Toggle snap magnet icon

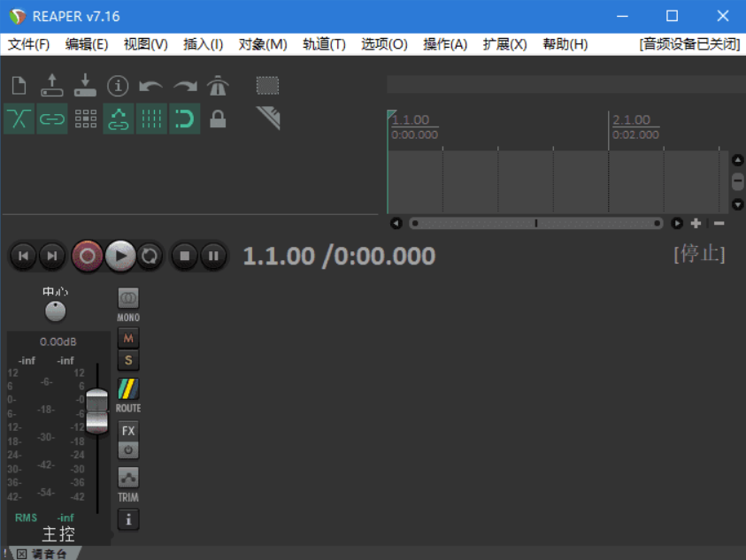click(x=185, y=119)
